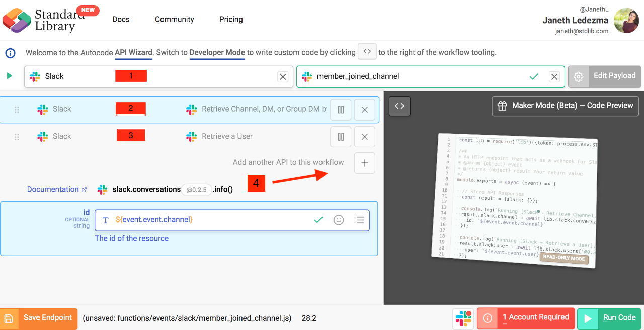Click the NEW badge near the logo
This screenshot has height=330, width=644.
tap(88, 10)
